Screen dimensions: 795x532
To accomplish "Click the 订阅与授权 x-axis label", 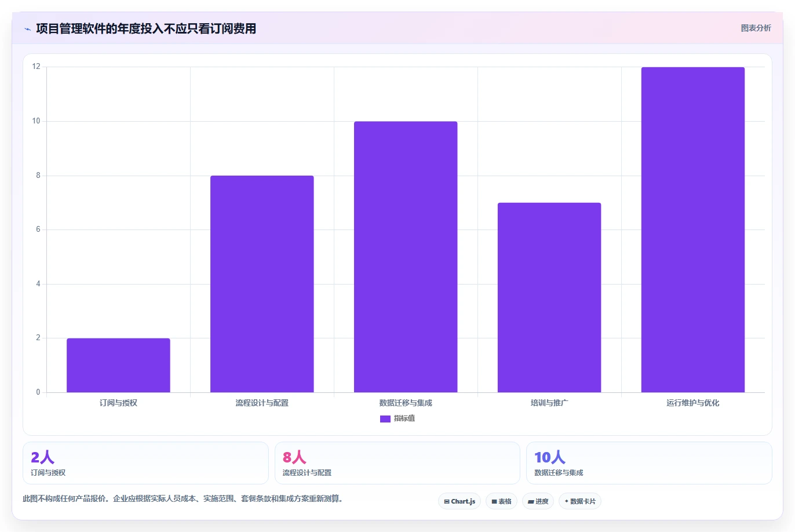I will click(118, 403).
